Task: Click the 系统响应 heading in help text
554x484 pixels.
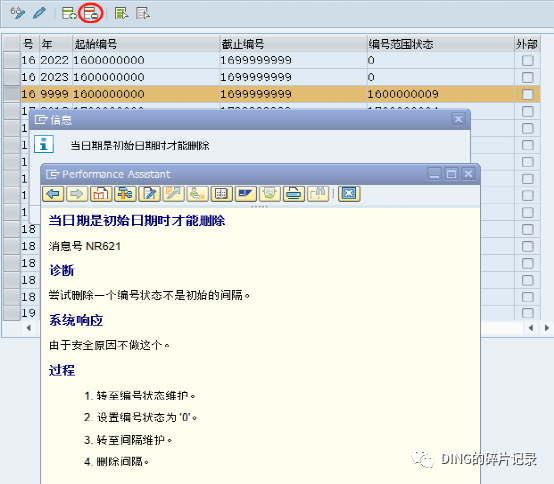Action: click(76, 320)
